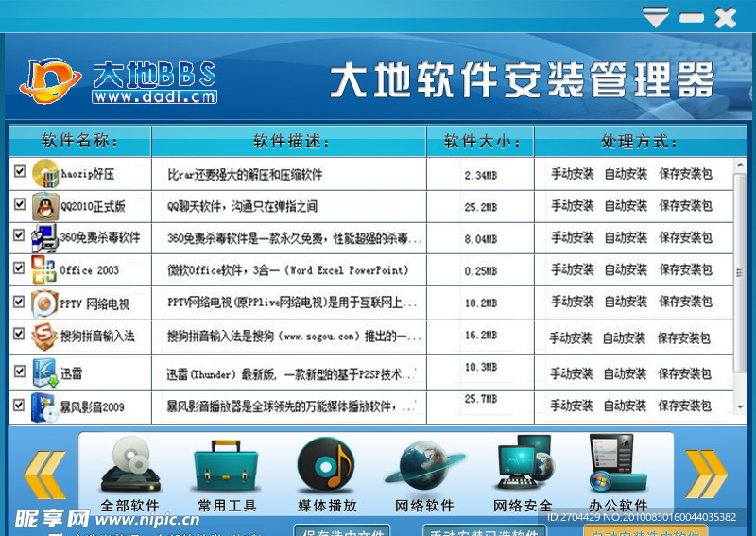Open the 媒体播放 music category

tap(327, 474)
